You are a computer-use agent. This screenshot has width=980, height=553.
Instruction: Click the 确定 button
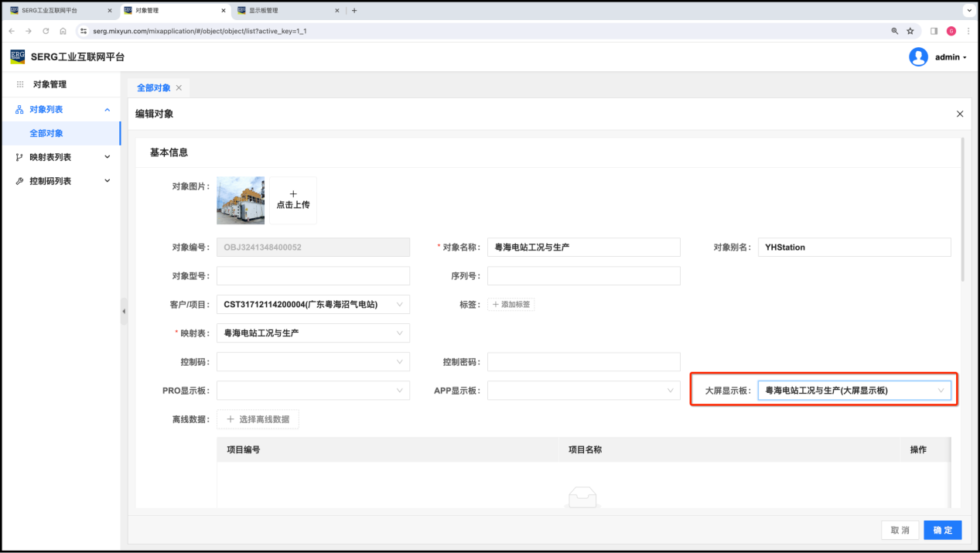(942, 530)
